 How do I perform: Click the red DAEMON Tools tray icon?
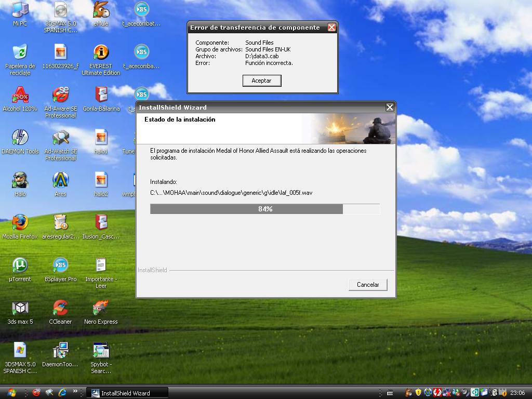[x=437, y=393]
